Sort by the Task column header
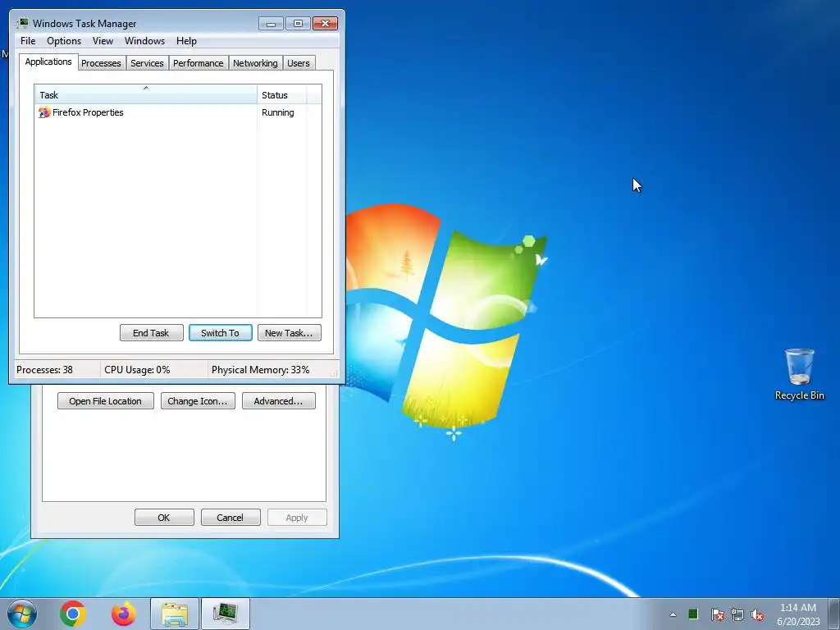This screenshot has width=840, height=630. tap(146, 95)
